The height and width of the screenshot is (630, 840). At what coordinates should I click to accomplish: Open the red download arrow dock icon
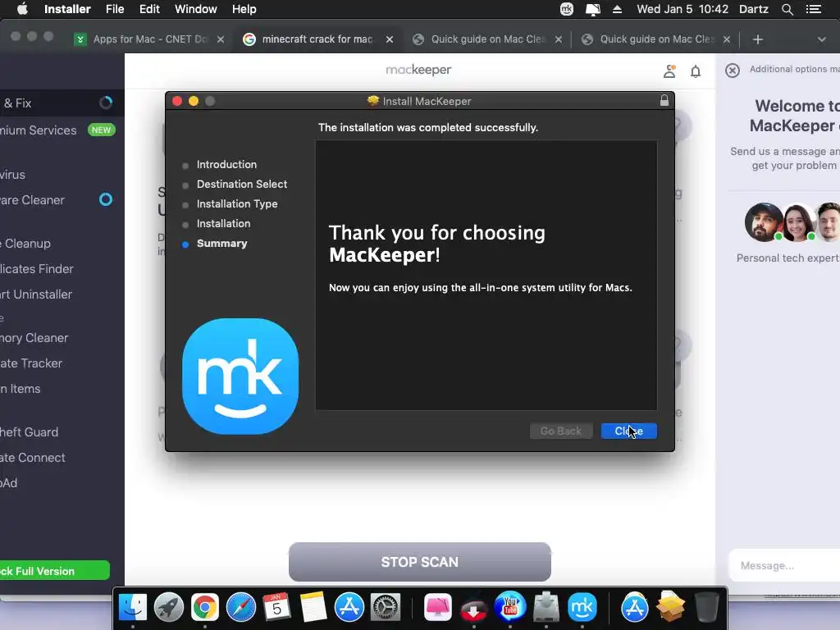tap(473, 609)
